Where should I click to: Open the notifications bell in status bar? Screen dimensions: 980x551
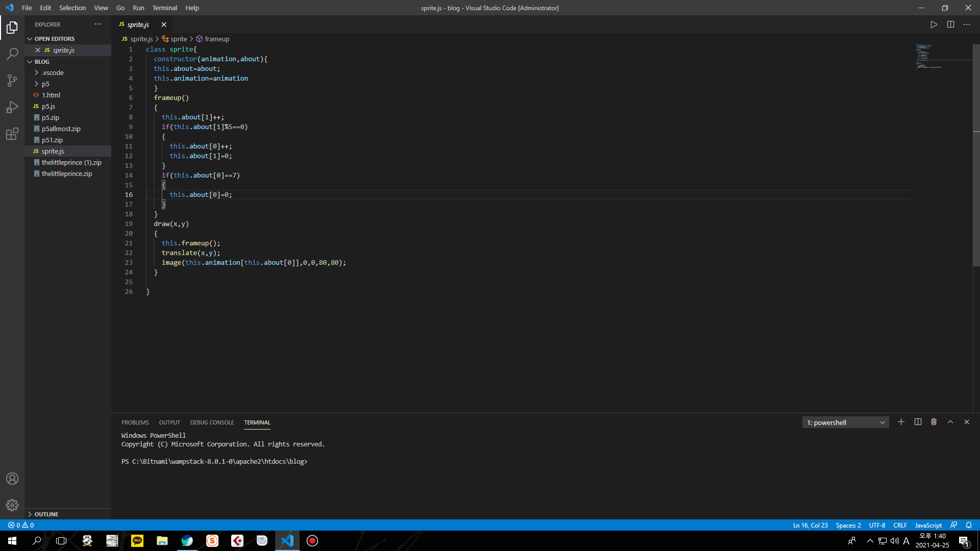point(968,525)
